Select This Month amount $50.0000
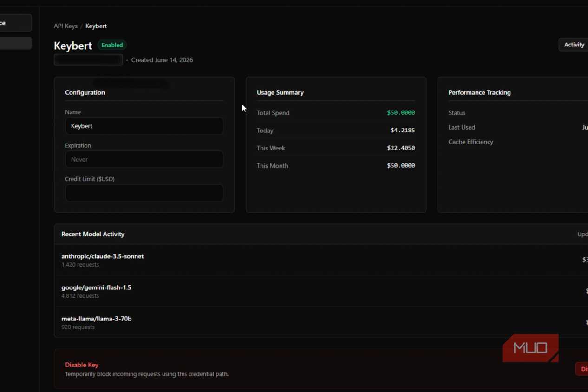The width and height of the screenshot is (588, 392). click(x=401, y=165)
